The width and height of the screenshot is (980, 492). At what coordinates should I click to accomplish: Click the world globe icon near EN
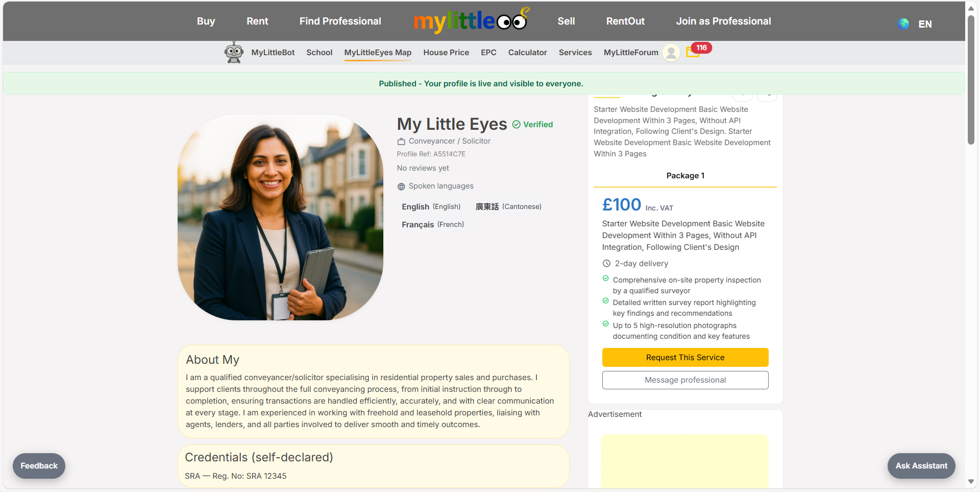(x=903, y=24)
